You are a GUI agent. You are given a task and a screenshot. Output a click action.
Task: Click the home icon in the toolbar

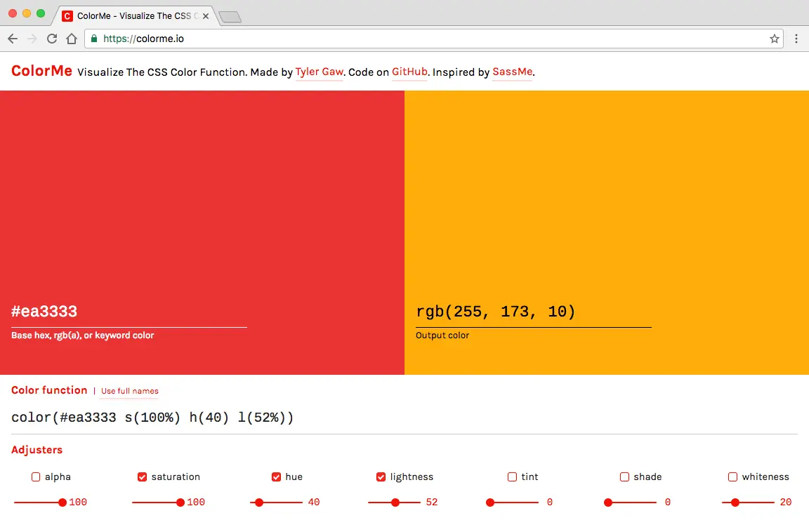tap(72, 39)
